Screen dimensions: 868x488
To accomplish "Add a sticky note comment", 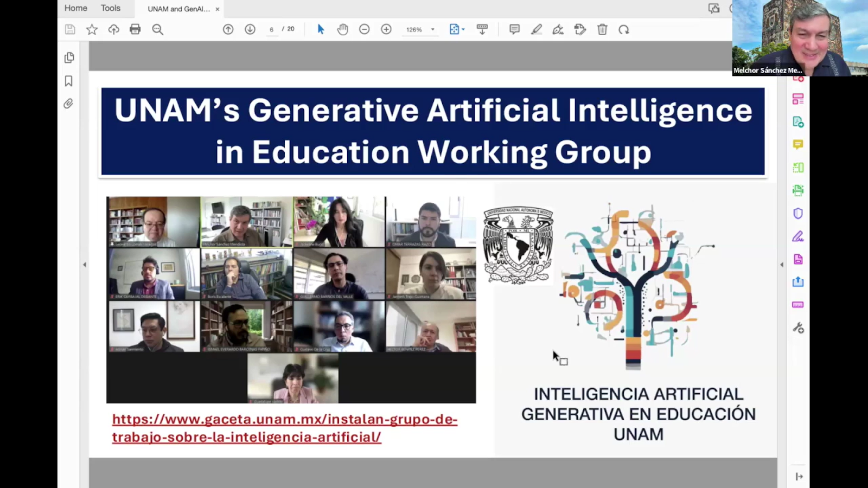I will pos(514,29).
